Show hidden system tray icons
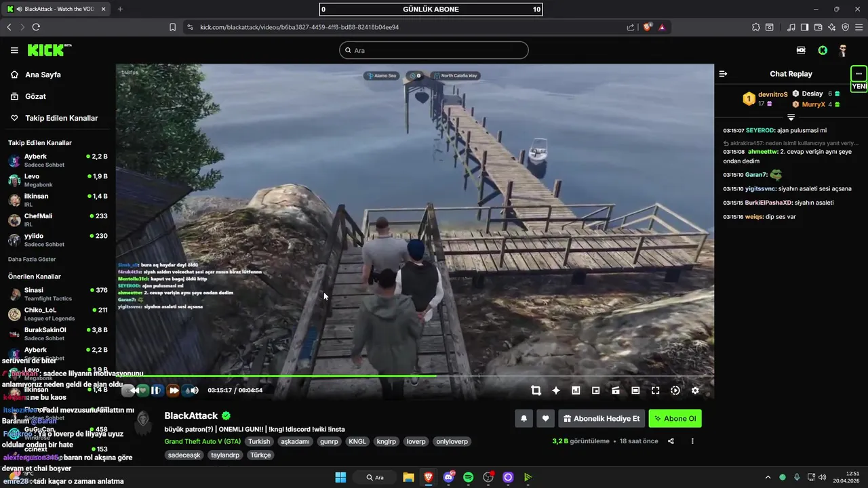This screenshot has width=868, height=488. point(768,477)
